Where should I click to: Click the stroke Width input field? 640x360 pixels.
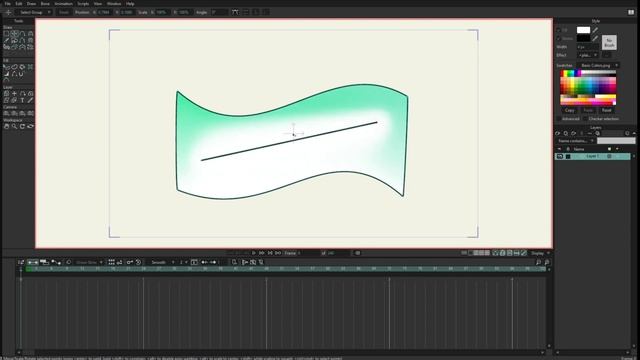(588, 47)
